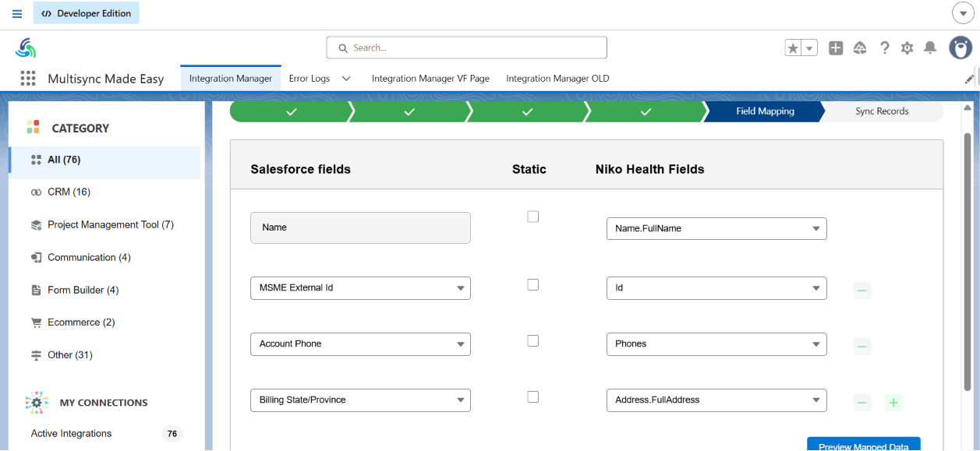Open the Help question mark icon
The width and height of the screenshot is (980, 451).
coord(884,48)
